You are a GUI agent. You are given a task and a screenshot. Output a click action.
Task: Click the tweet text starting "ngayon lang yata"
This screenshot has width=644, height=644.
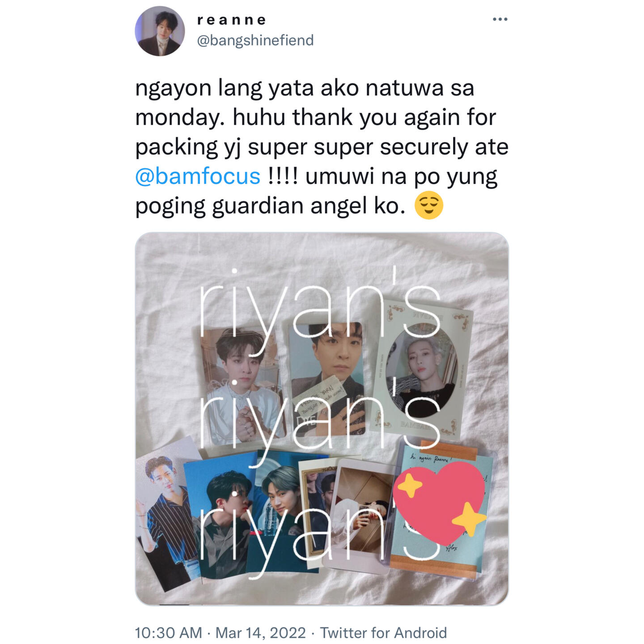[x=322, y=147]
